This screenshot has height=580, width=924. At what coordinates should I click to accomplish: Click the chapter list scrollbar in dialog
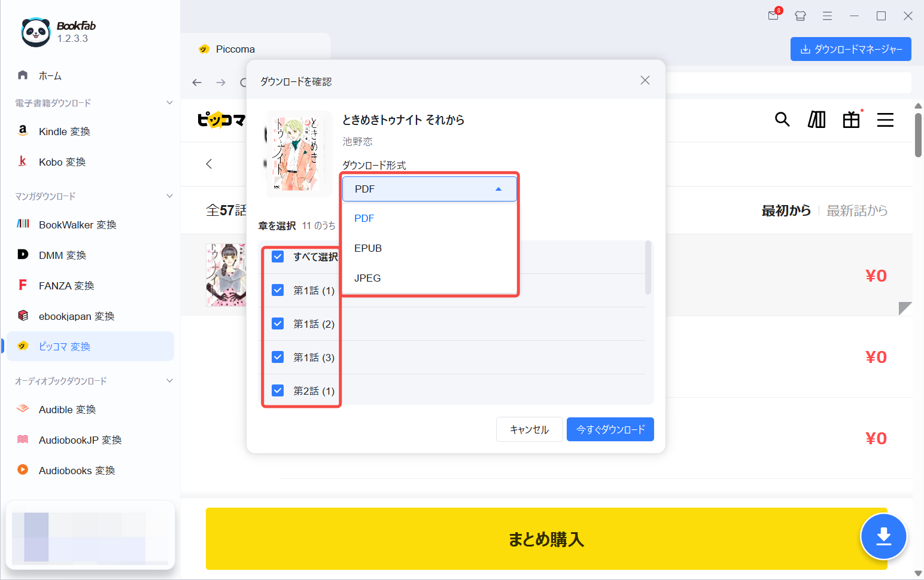click(648, 268)
